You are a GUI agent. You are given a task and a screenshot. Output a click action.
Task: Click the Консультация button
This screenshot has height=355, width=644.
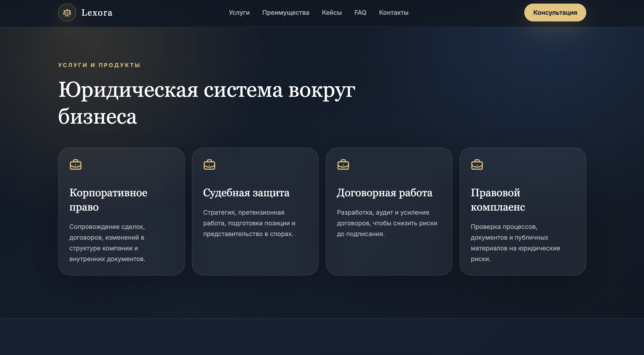[x=555, y=13]
